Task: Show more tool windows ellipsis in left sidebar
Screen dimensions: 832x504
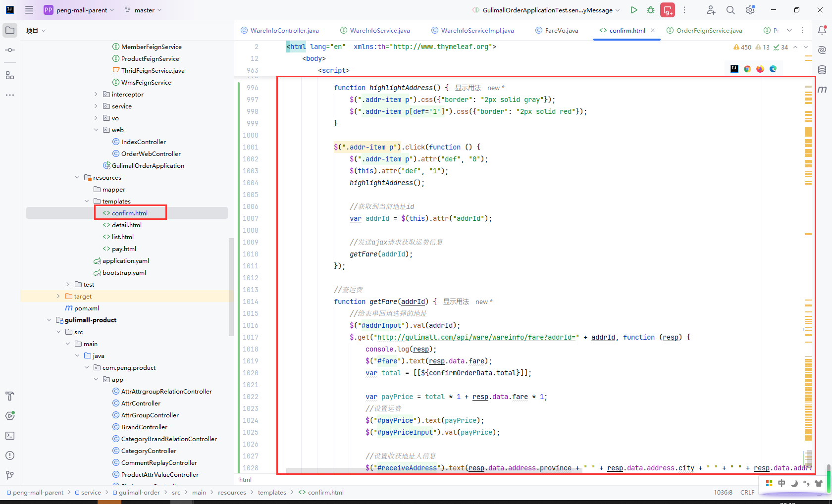Action: click(x=10, y=95)
